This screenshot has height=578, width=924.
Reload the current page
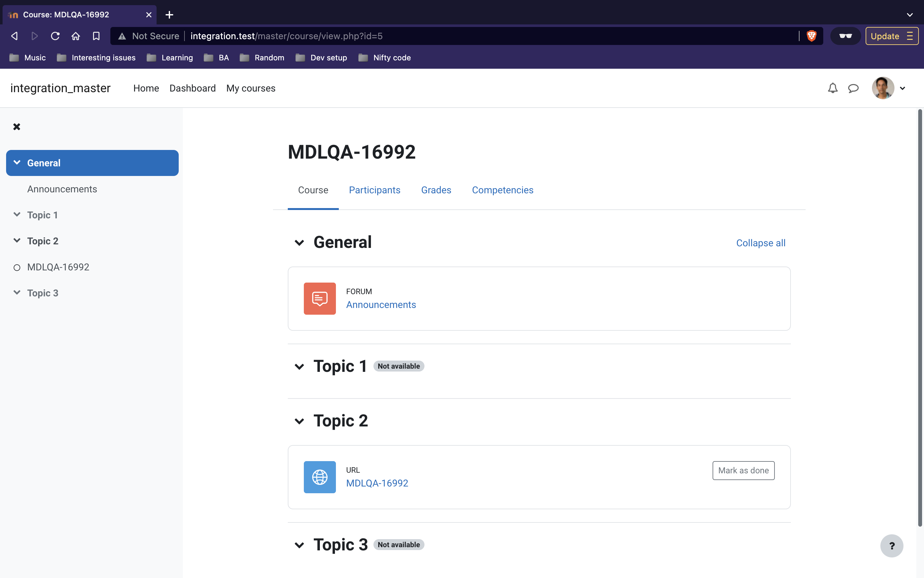56,36
